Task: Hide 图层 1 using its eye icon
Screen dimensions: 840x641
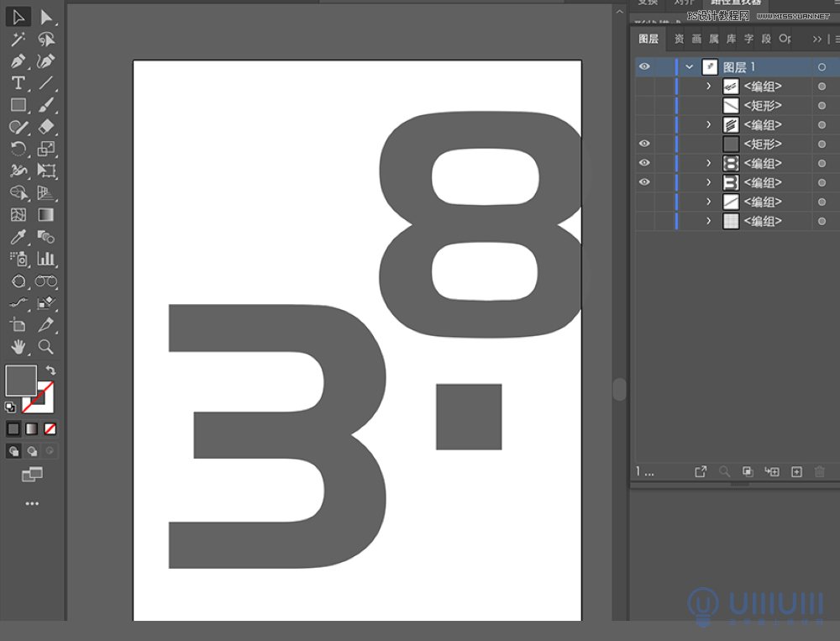Action: [x=644, y=67]
